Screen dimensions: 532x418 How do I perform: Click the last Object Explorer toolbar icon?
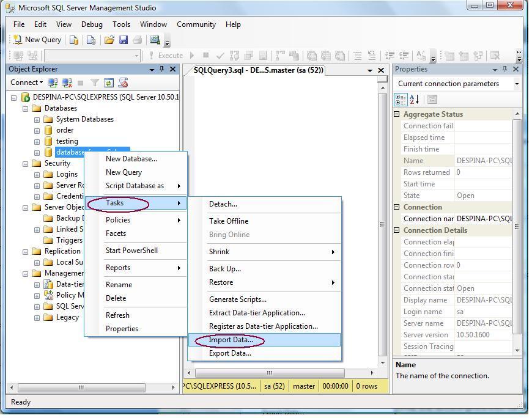123,82
